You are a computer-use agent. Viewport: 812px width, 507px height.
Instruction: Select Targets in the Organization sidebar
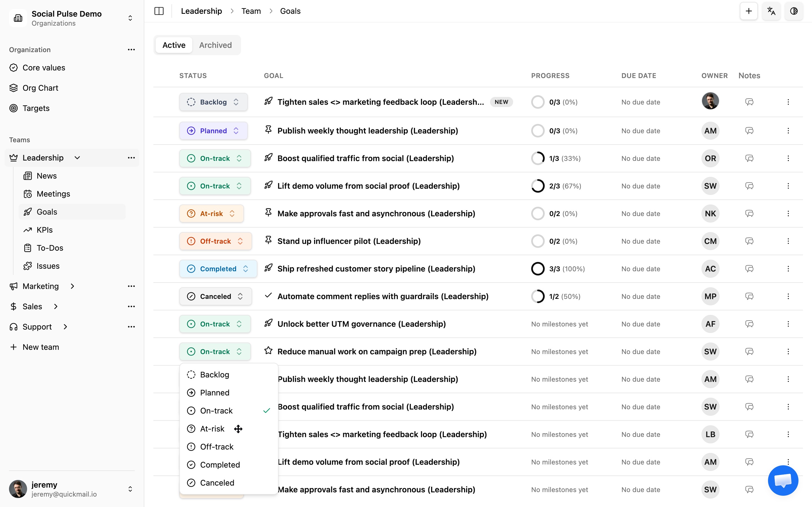(36, 108)
